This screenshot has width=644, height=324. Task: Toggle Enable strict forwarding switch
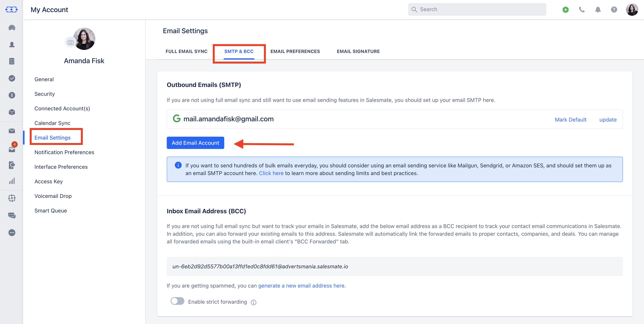(x=177, y=301)
